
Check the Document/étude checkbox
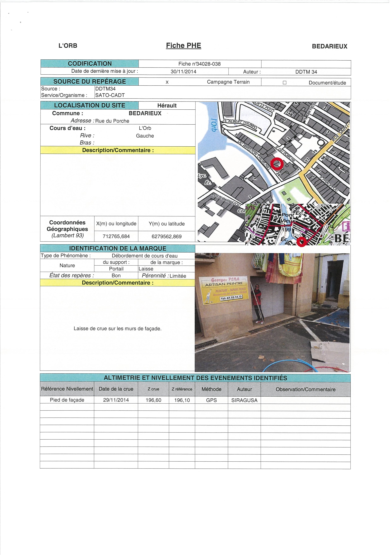(285, 83)
